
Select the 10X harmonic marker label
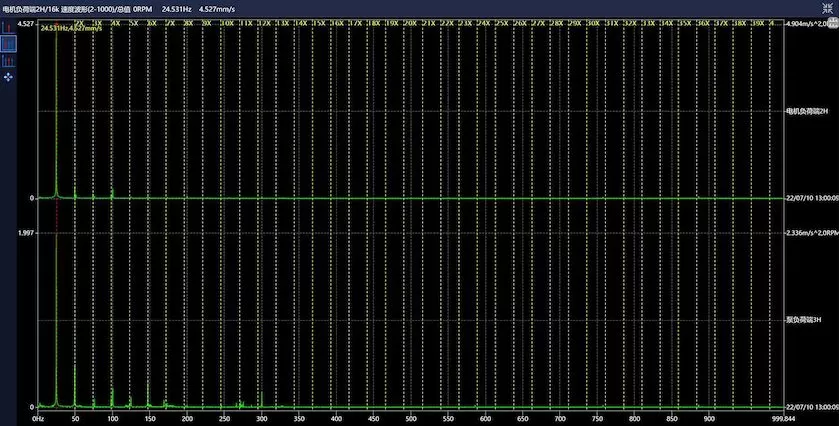[x=227, y=21]
